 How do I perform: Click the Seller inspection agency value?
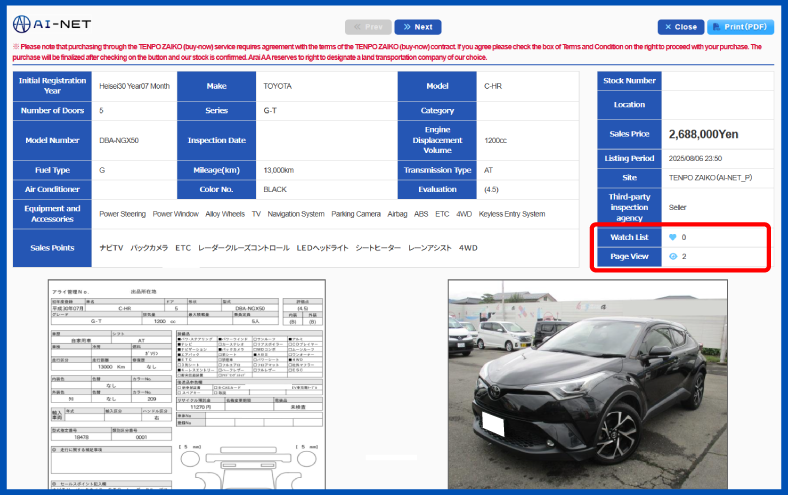(x=677, y=208)
